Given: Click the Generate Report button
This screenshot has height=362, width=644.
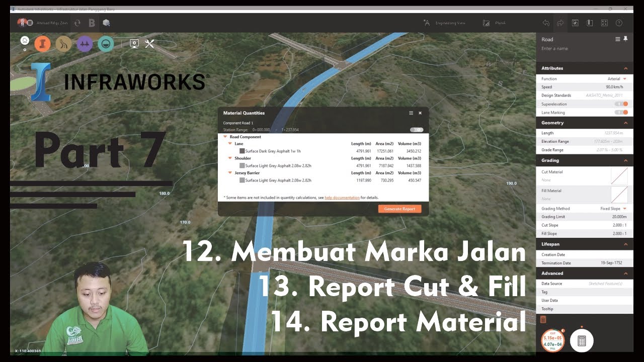Looking at the screenshot, I should (x=399, y=209).
